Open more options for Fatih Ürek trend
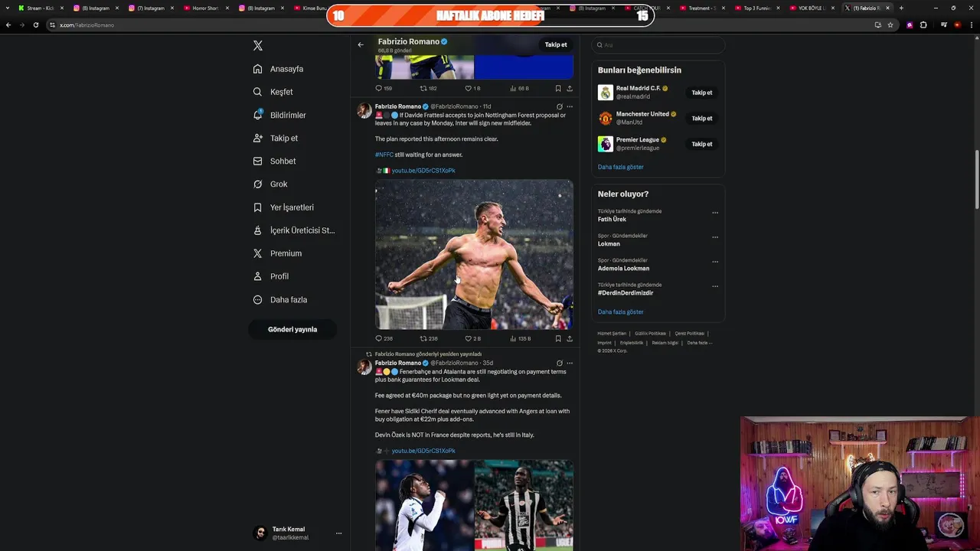980x551 pixels. [715, 213]
